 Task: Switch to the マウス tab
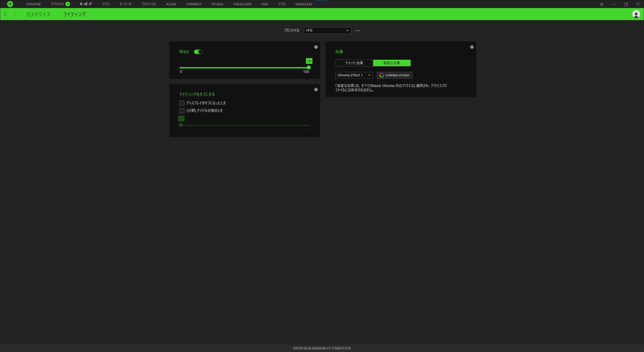coord(106,4)
